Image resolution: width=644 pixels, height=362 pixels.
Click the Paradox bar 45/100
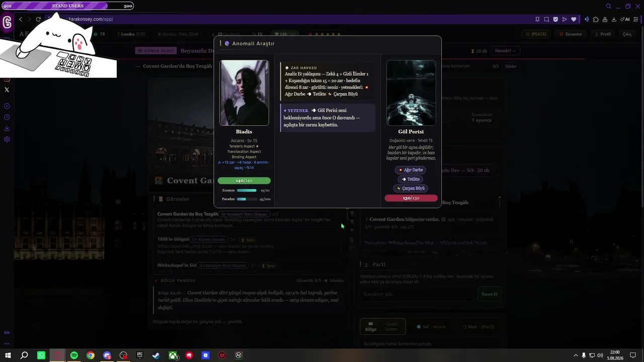tap(247, 199)
